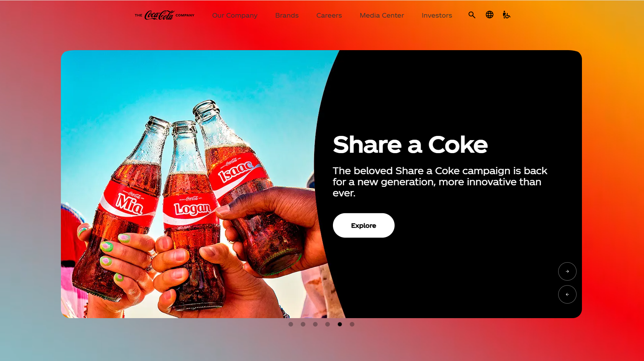
Task: Click the Explore button
Action: click(x=364, y=225)
